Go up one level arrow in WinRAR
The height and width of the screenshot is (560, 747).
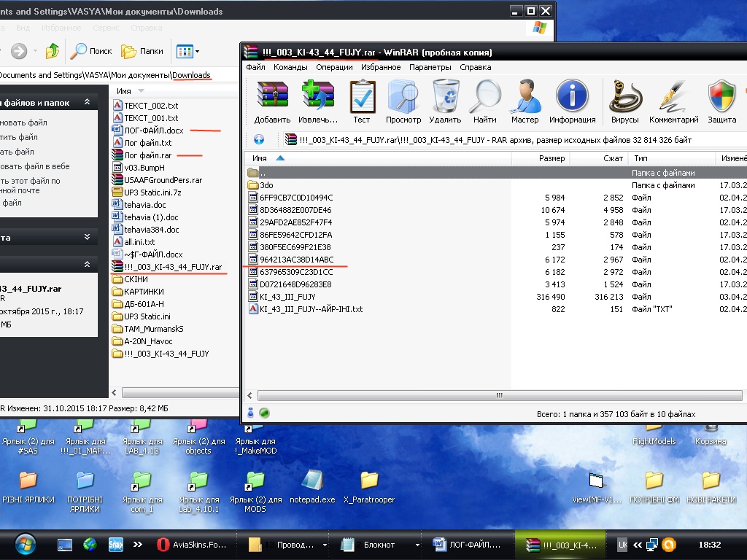[259, 140]
